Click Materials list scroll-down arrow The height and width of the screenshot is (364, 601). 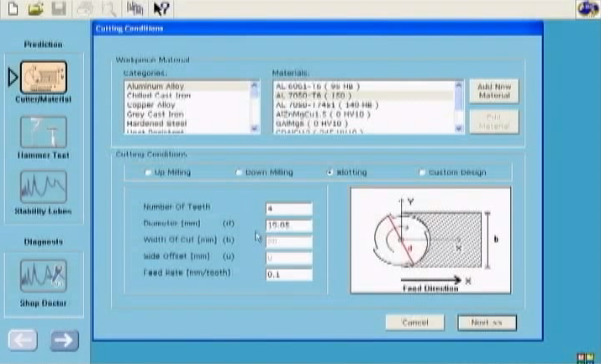coord(458,129)
